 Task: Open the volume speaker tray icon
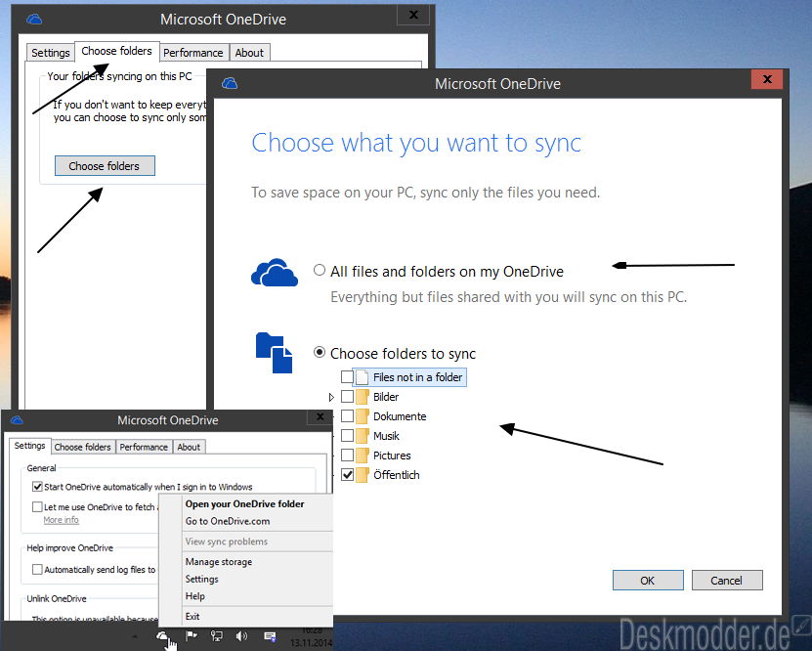(x=241, y=636)
